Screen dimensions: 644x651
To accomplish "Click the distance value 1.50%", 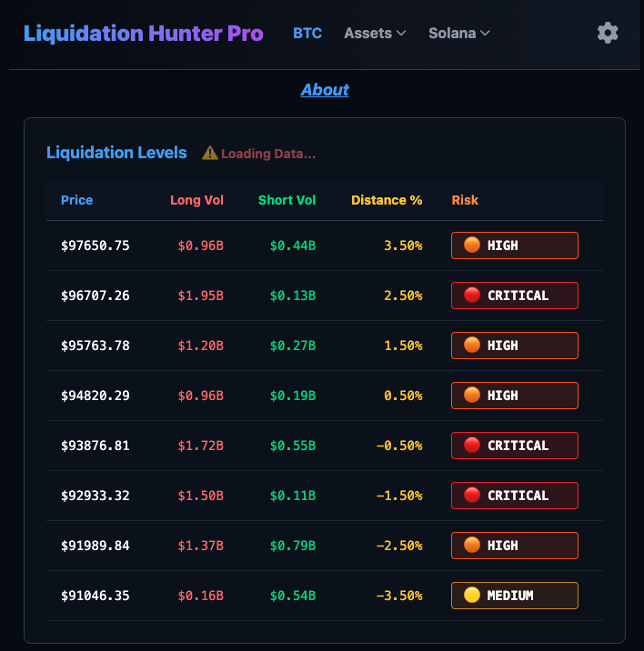I will (x=403, y=346).
